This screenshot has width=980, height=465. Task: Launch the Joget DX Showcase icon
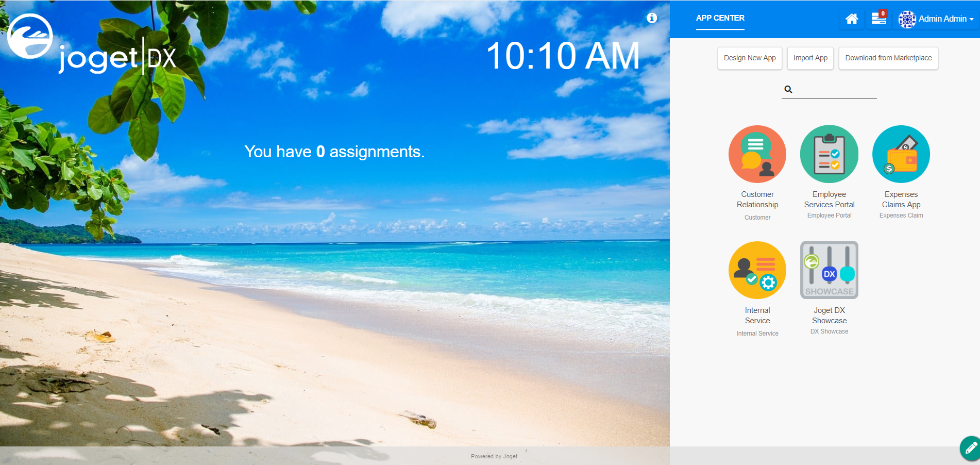[829, 270]
